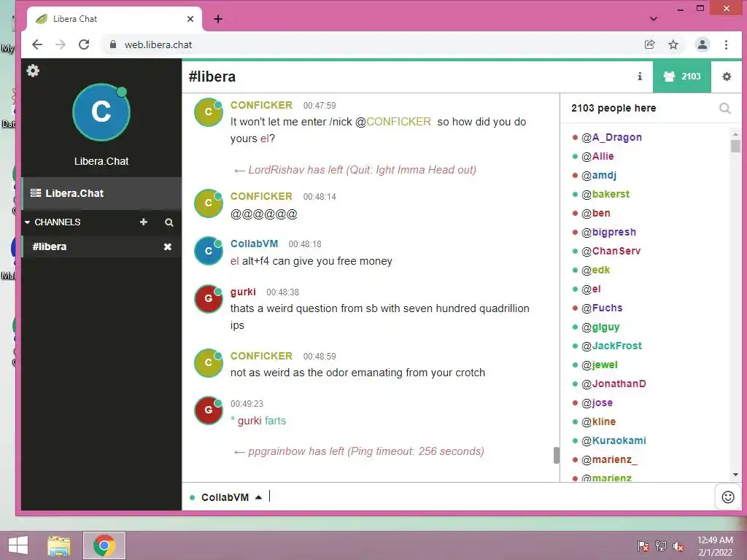747x560 pixels.
Task: Click the CollabVM nick at 00:48:18
Action: pos(254,244)
